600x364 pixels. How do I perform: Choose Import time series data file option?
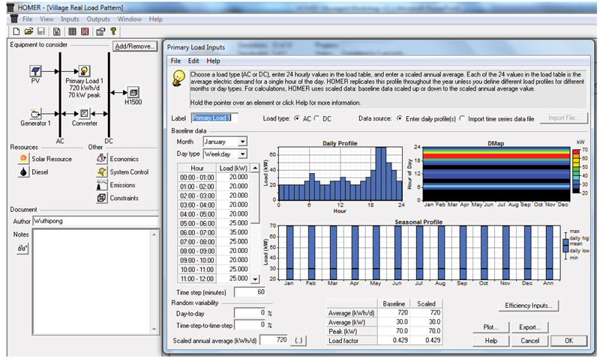tap(461, 118)
